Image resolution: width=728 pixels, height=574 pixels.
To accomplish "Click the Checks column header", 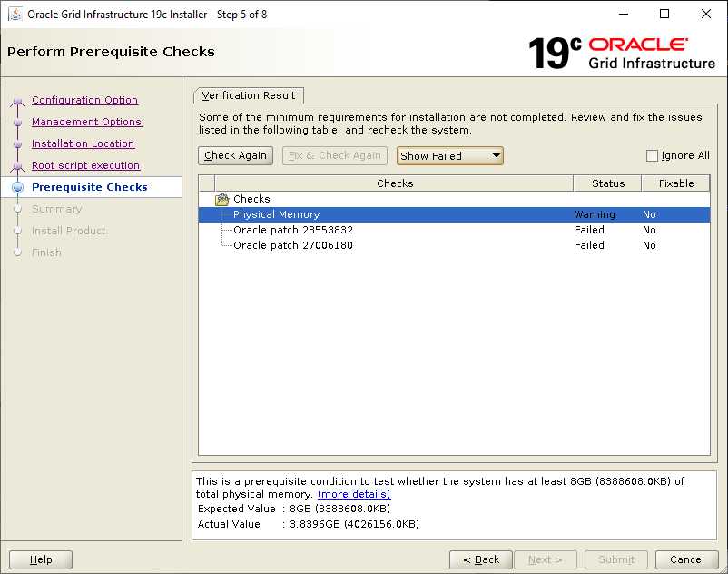I will point(394,183).
